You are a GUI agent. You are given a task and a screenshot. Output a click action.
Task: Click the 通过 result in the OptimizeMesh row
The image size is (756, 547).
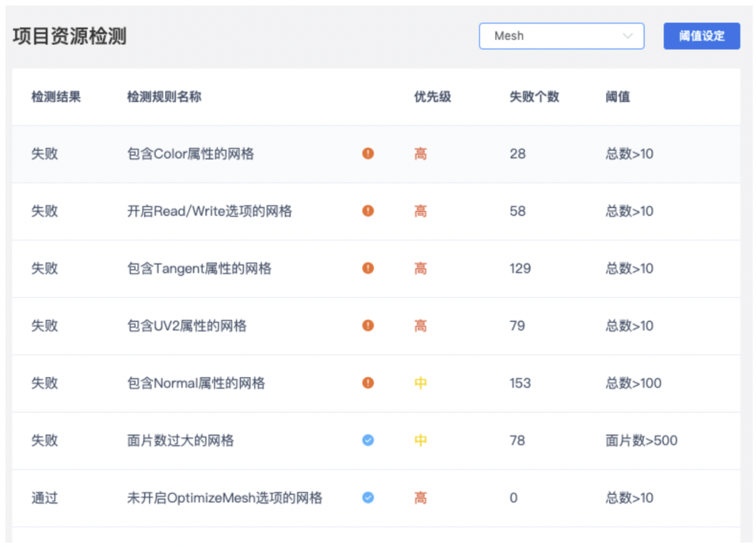coord(45,498)
